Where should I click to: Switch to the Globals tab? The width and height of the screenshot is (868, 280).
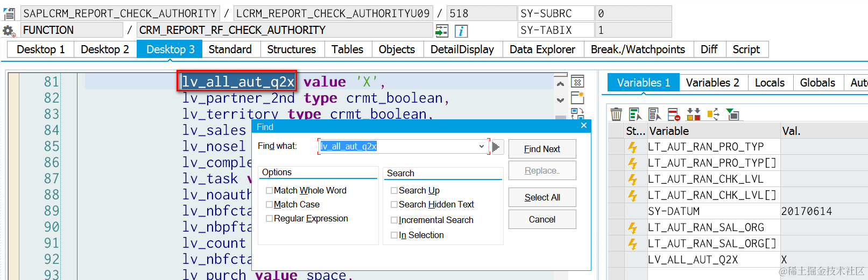(817, 83)
